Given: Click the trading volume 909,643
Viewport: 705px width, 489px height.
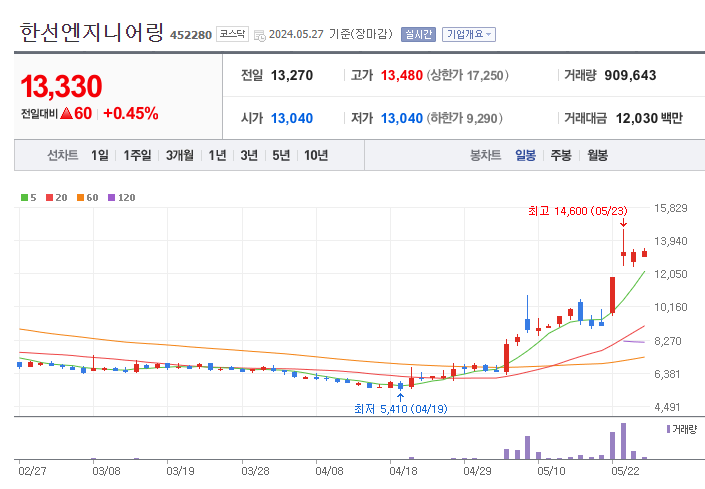Looking at the screenshot, I should click(630, 75).
